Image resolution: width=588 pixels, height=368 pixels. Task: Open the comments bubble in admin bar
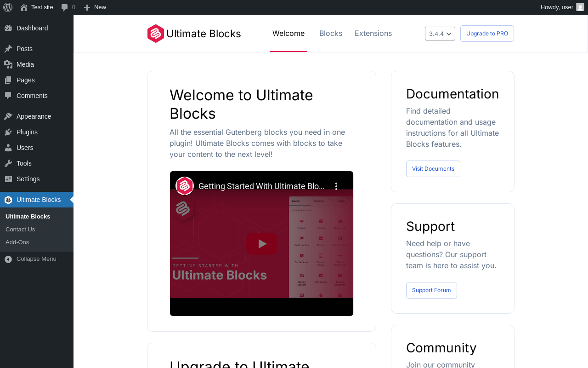tap(65, 7)
